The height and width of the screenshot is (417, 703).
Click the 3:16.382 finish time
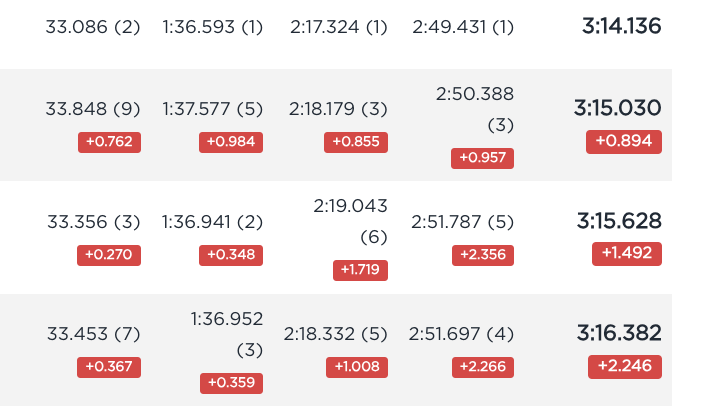coord(619,333)
